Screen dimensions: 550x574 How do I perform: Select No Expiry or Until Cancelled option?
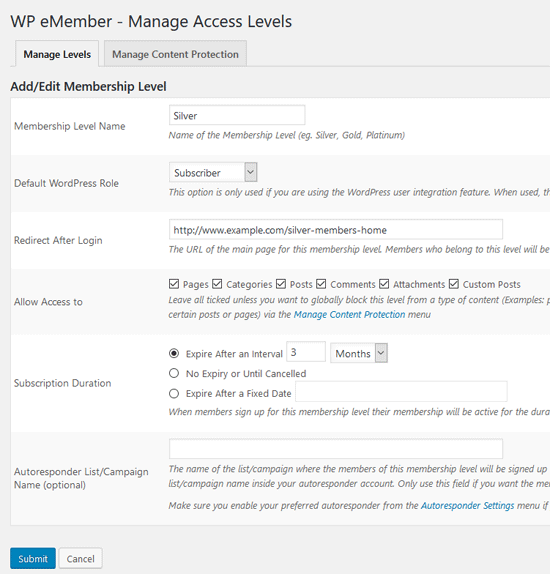174,373
